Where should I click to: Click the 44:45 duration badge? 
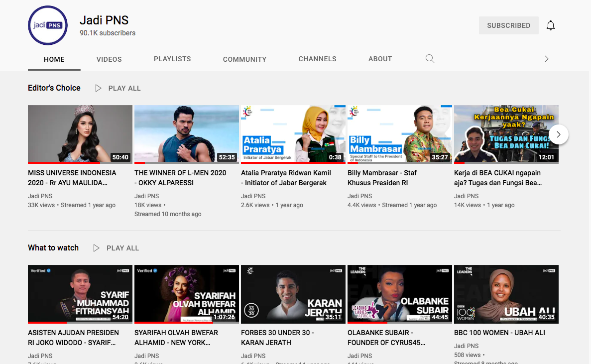[x=440, y=317]
